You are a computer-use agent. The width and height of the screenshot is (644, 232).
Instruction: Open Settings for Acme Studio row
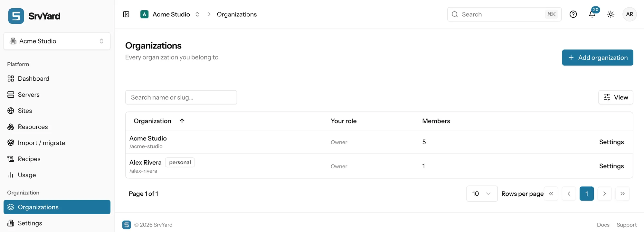click(x=611, y=142)
